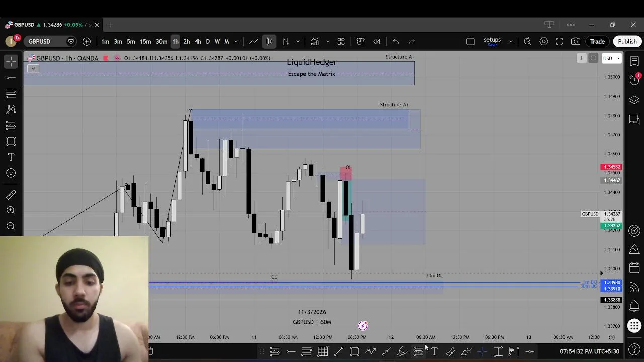
Task: Select the single chart layout square
Action: coord(470,41)
